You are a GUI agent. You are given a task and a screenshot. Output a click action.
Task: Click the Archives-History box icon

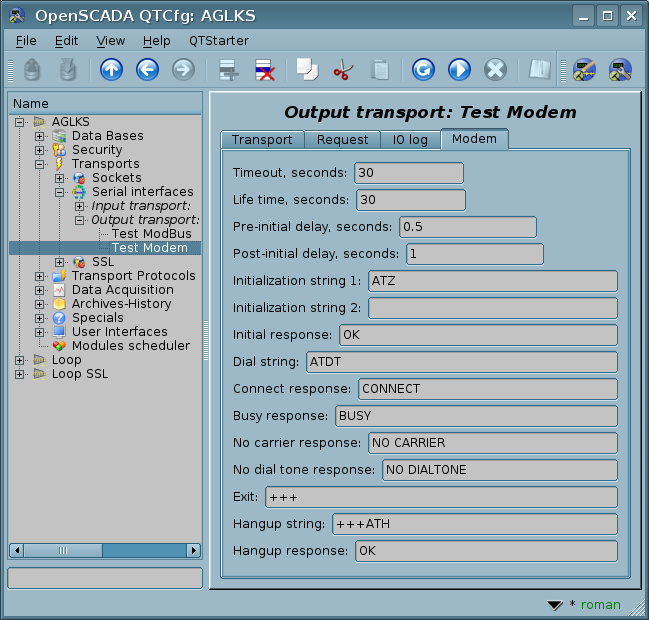[x=59, y=304]
